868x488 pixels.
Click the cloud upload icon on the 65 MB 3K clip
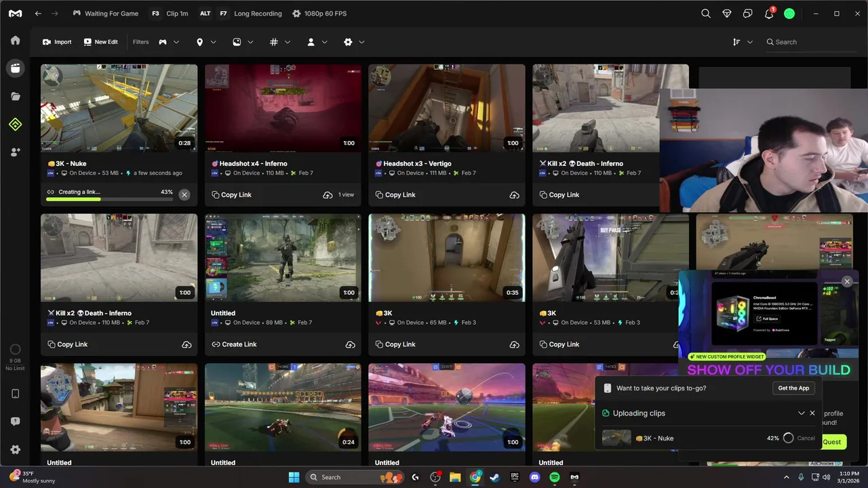pos(514,344)
